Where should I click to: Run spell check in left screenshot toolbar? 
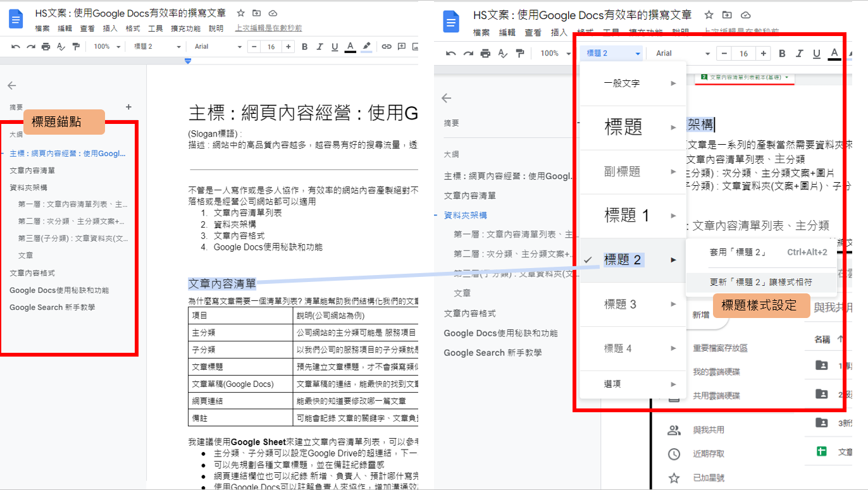tap(61, 47)
